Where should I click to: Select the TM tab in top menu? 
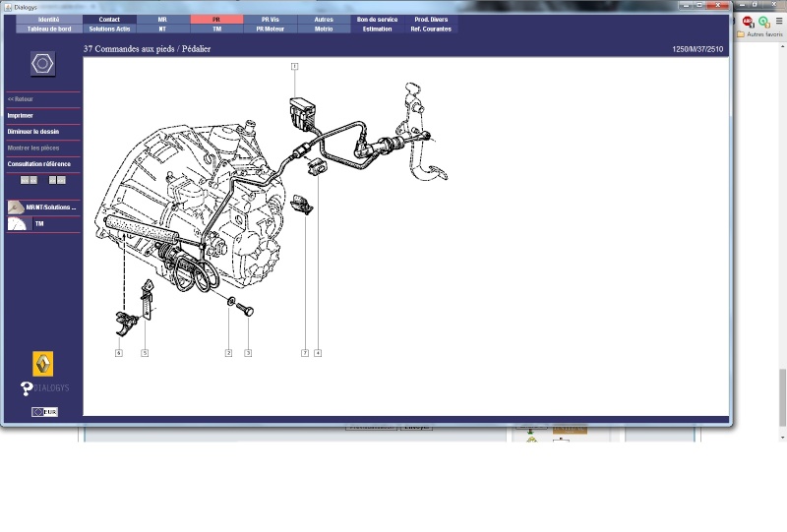coord(216,30)
